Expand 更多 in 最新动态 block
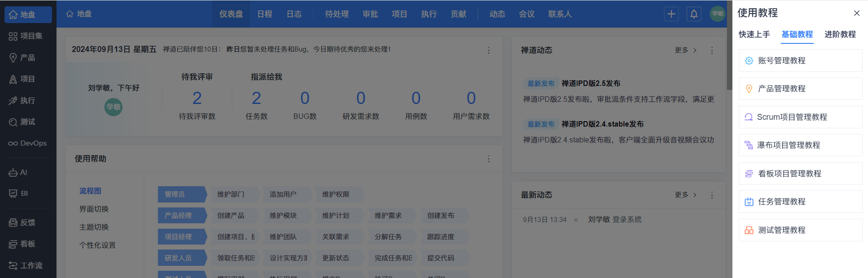868x278 pixels. point(685,195)
